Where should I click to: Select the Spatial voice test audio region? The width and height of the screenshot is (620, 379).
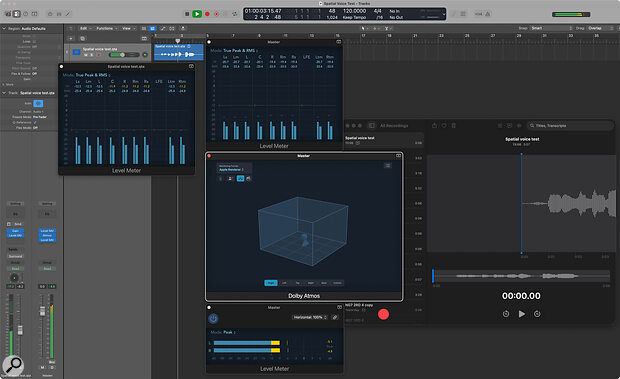(x=179, y=52)
